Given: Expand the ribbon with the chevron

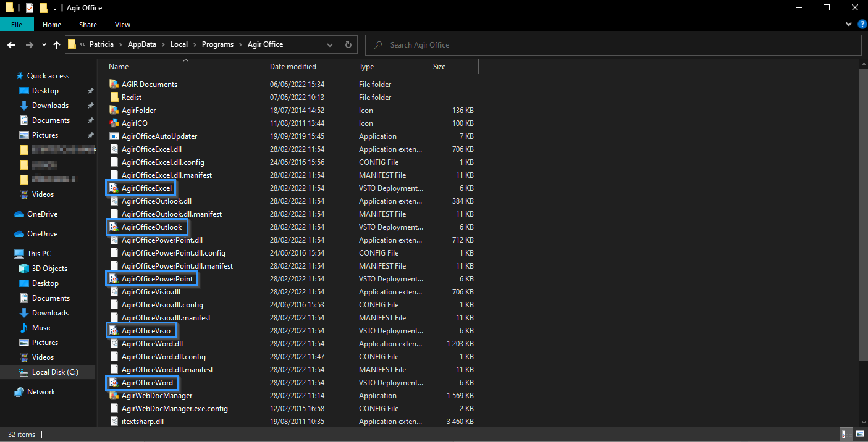Looking at the screenshot, I should coord(848,24).
